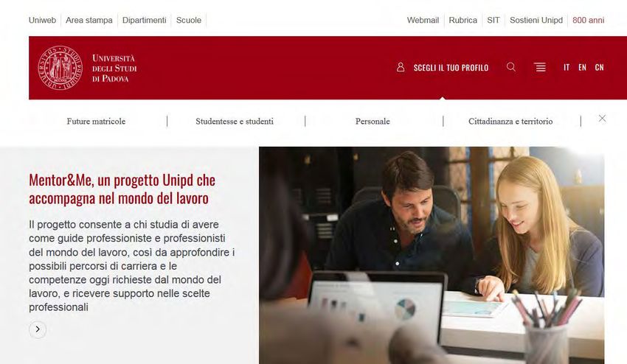The image size is (627, 364).
Task: Open the hamburger menu icon
Action: tap(540, 67)
